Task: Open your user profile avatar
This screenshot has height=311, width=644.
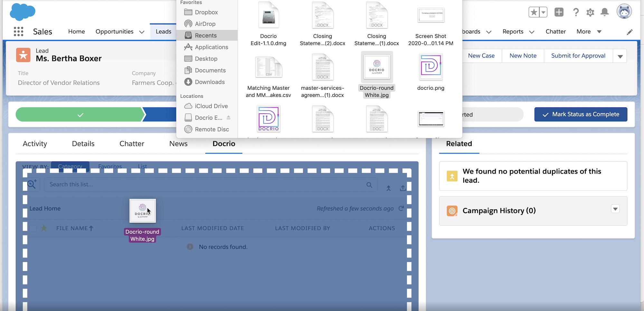Action: pyautogui.click(x=624, y=12)
